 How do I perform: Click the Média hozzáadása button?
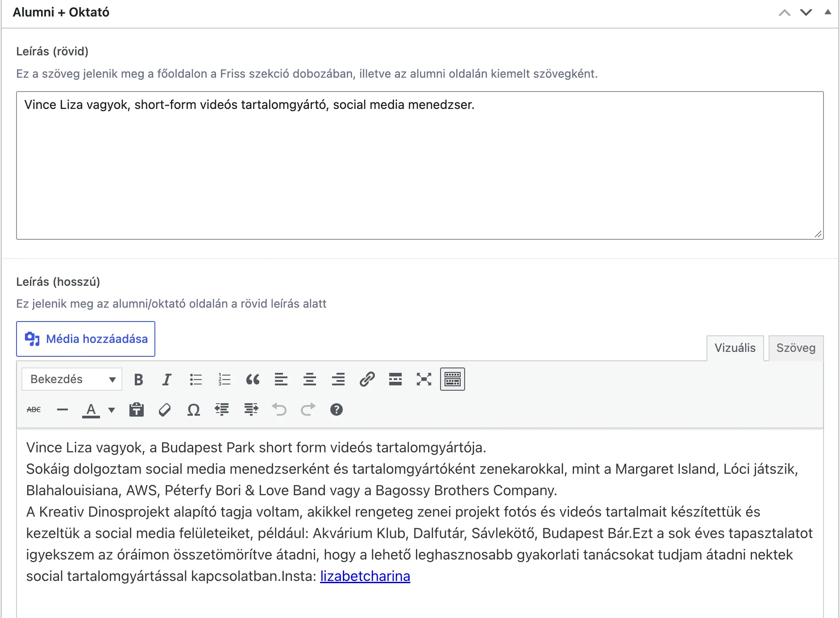click(86, 339)
